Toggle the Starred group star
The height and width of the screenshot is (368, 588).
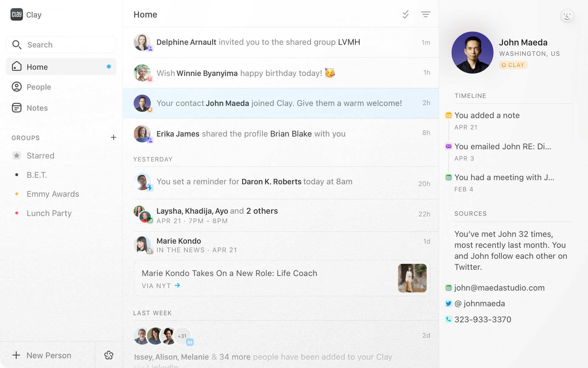tap(17, 156)
